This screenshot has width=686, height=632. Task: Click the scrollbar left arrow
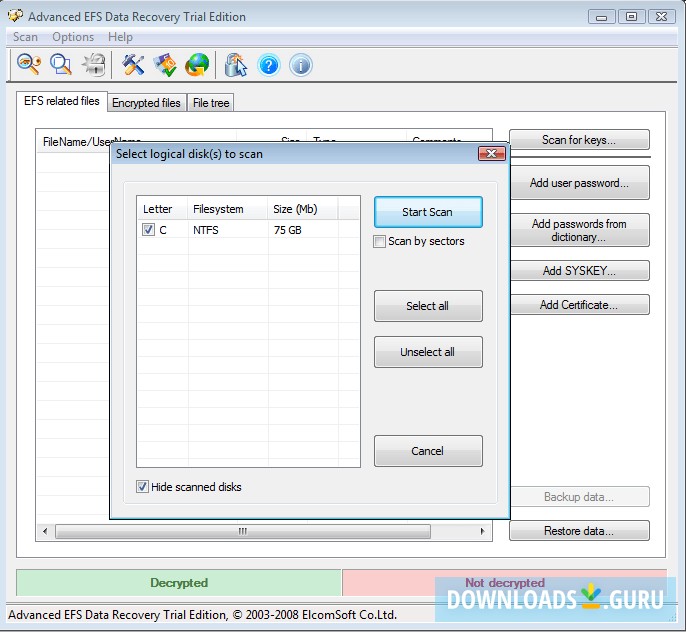coord(45,531)
